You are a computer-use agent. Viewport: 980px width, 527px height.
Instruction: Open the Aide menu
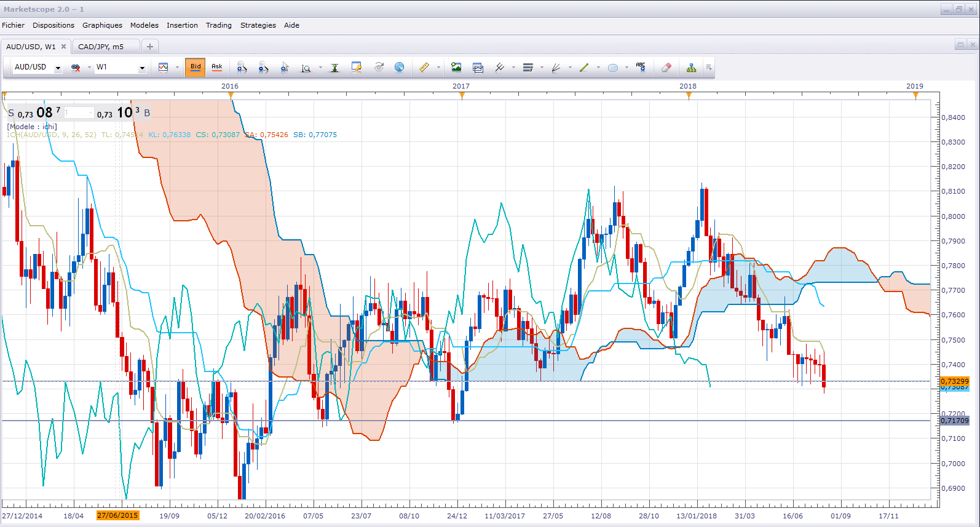tap(291, 25)
